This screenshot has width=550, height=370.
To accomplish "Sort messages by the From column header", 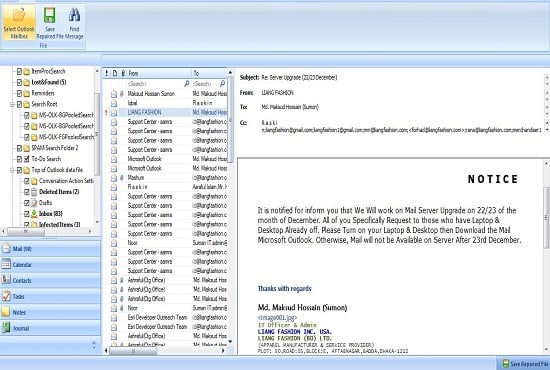I will click(x=159, y=73).
